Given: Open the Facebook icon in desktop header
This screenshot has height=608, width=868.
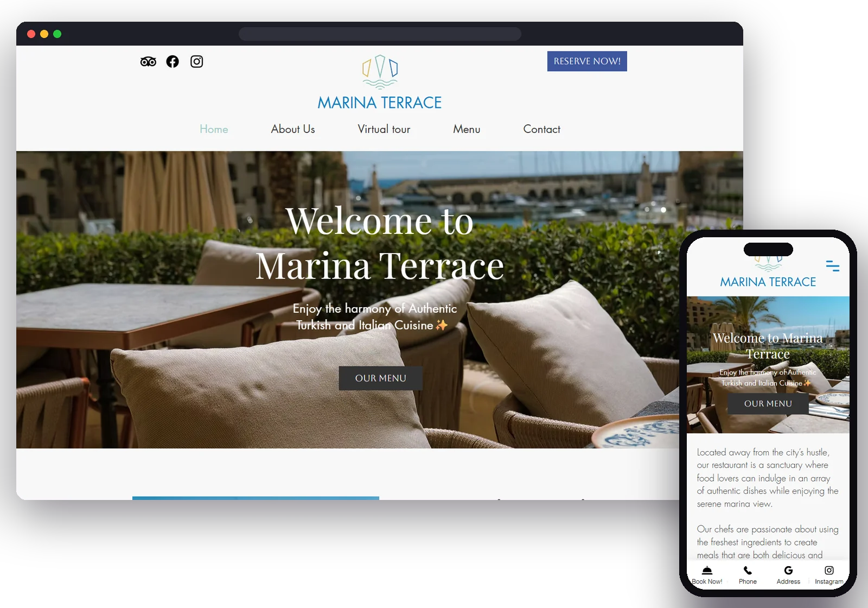Looking at the screenshot, I should pos(173,62).
